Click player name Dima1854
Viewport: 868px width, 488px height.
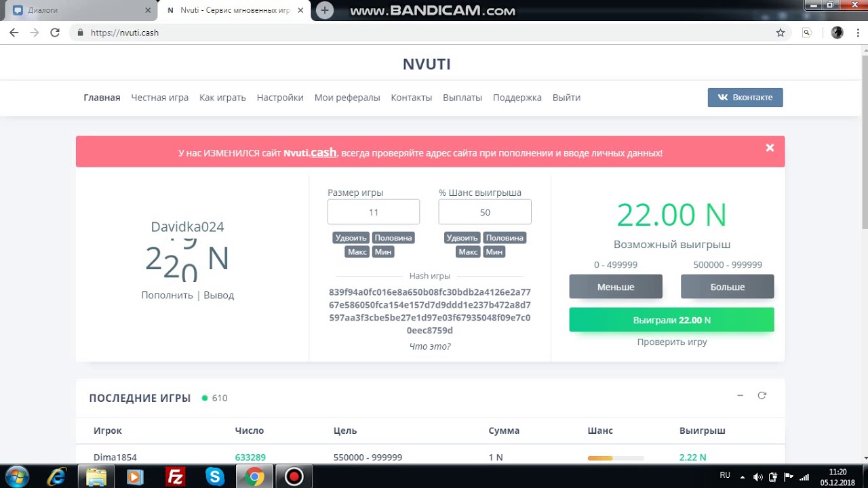coord(115,457)
